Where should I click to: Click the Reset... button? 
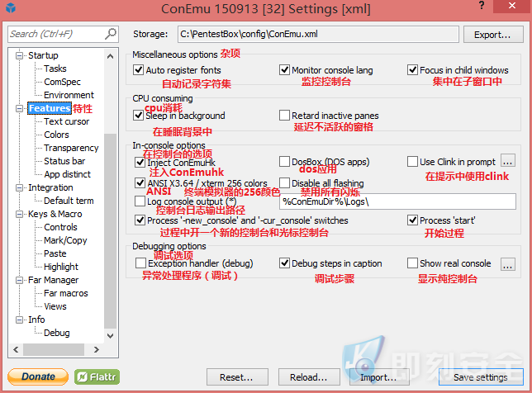[237, 377]
